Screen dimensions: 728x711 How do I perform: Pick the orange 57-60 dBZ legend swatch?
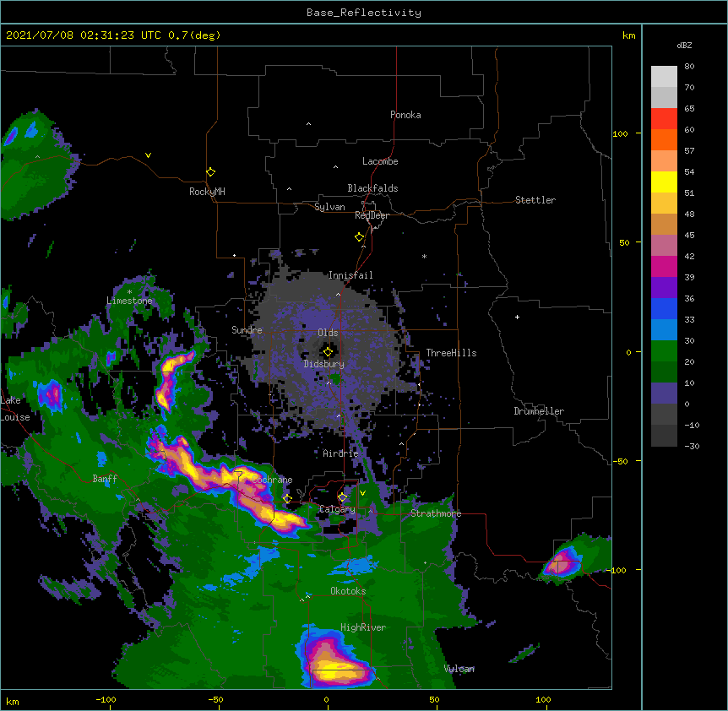(664, 139)
